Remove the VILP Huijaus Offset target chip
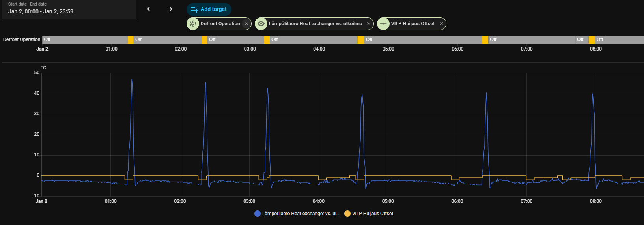This screenshot has width=644, height=225. [x=441, y=24]
